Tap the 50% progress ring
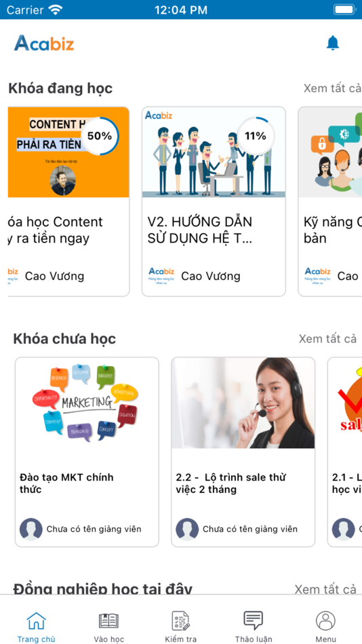Screen dimensions: 362x644 (x=100, y=136)
